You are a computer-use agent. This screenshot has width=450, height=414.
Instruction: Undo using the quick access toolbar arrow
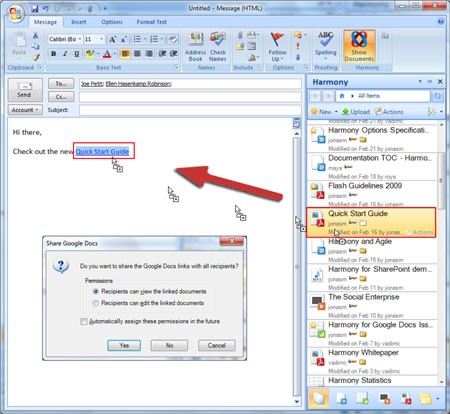click(x=46, y=9)
